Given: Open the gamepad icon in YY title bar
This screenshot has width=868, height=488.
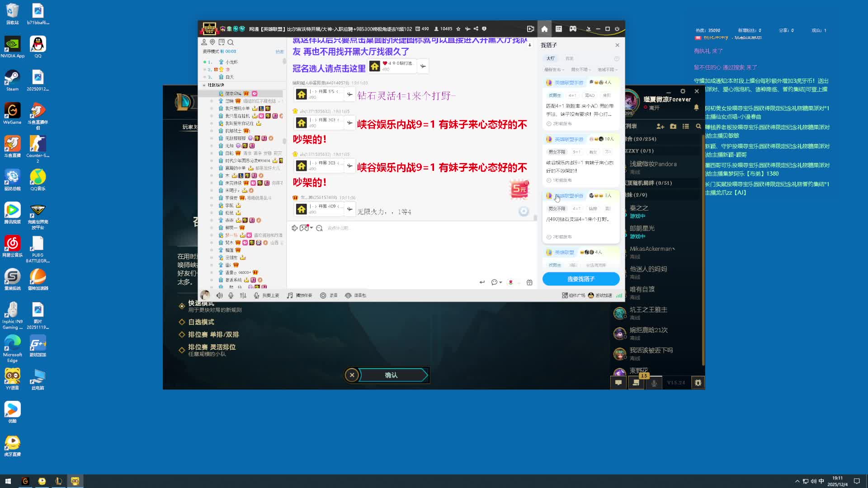Looking at the screenshot, I should pos(573,29).
